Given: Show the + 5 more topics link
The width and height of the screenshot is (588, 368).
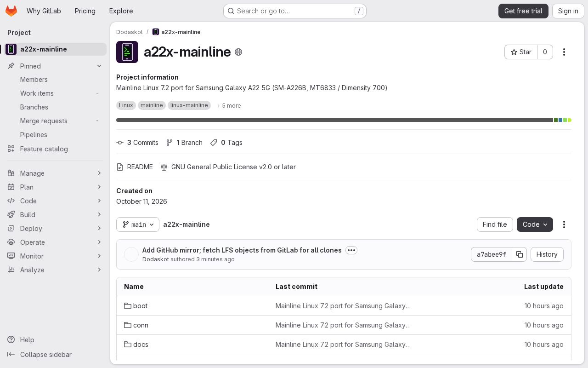Looking at the screenshot, I should click(x=229, y=106).
